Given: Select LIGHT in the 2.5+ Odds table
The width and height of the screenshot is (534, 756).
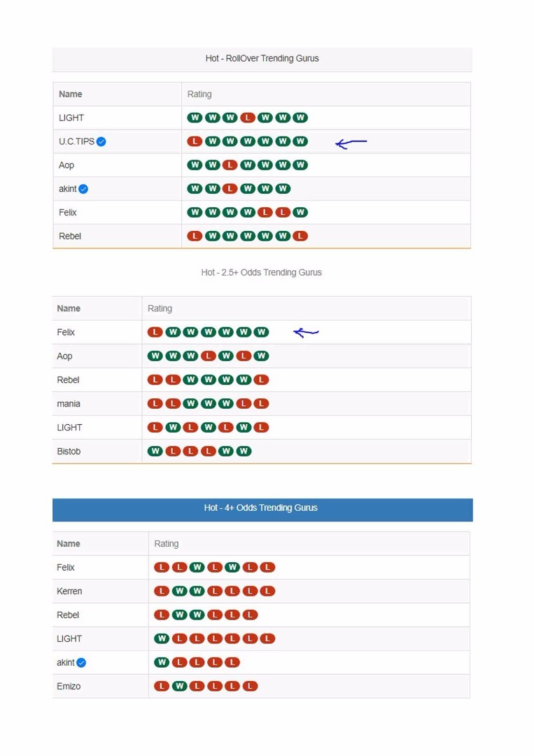Looking at the screenshot, I should [69, 427].
